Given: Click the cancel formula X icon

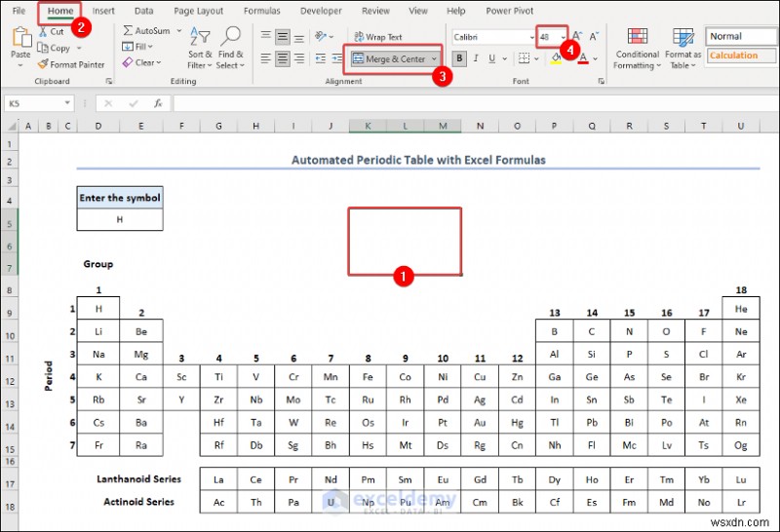Looking at the screenshot, I should (108, 103).
